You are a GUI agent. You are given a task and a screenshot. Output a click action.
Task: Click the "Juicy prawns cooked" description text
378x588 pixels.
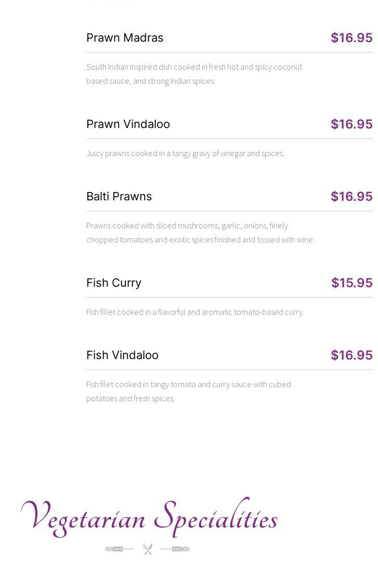tap(185, 154)
